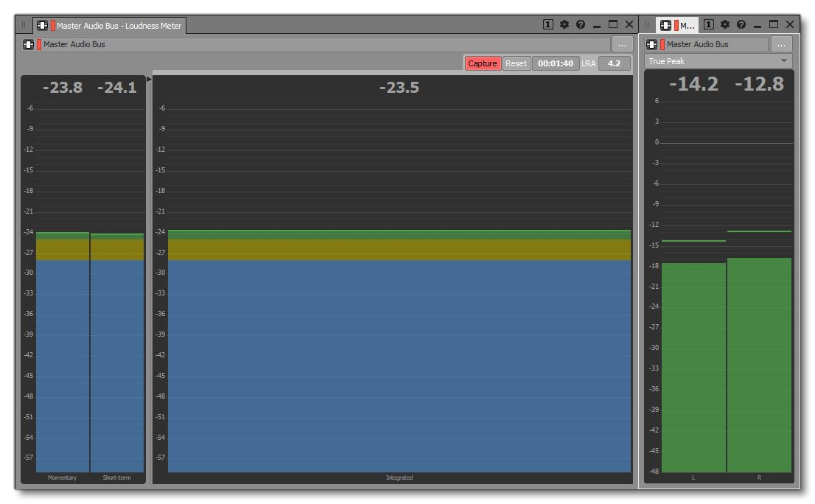Image resolution: width=815 pixels, height=504 pixels.
Task: Open the bus selector with the ellipsis button on the Loudness Meter
Action: (623, 44)
